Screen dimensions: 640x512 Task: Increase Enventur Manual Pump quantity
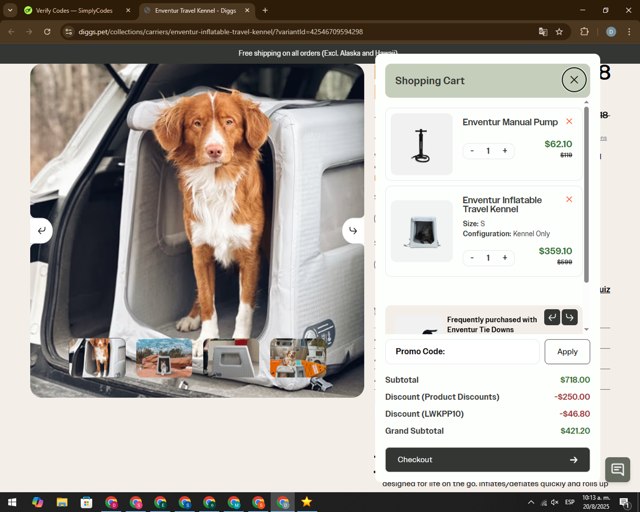point(505,151)
